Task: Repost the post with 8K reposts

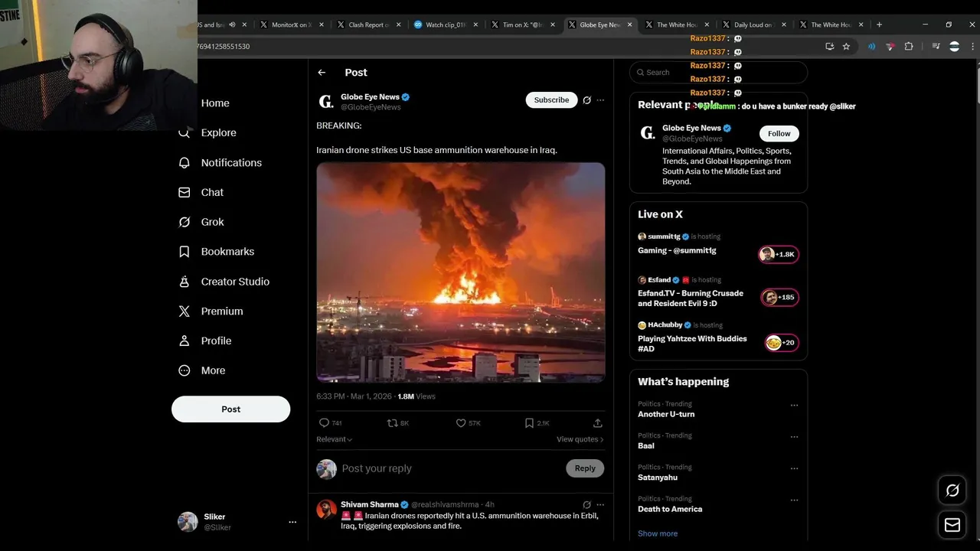Action: point(393,422)
